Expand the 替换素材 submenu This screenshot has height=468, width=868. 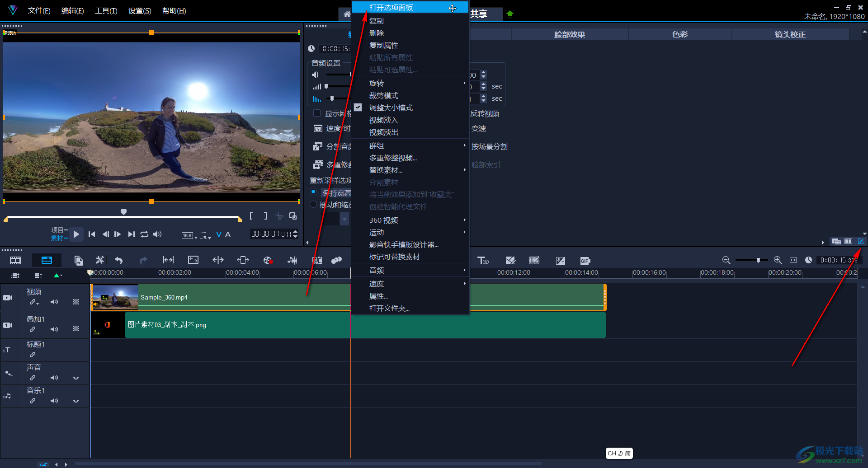coord(410,170)
